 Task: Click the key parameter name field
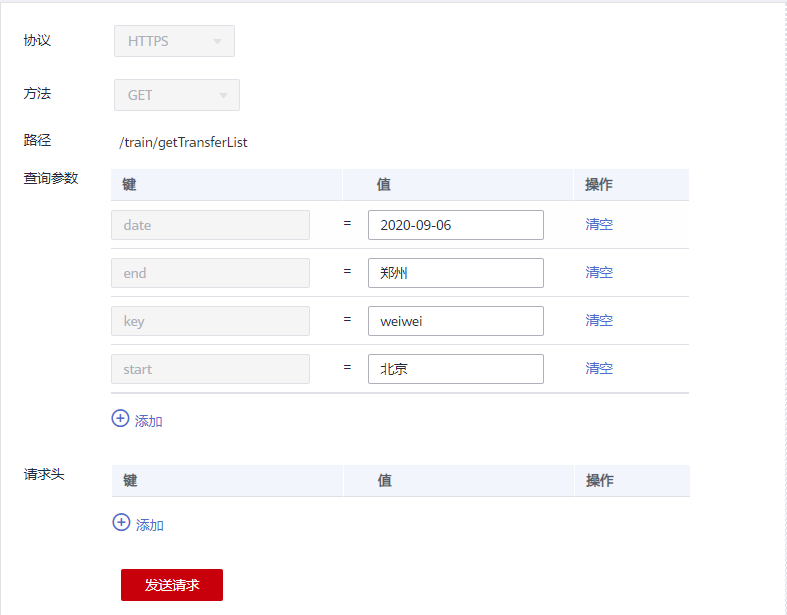[210, 321]
